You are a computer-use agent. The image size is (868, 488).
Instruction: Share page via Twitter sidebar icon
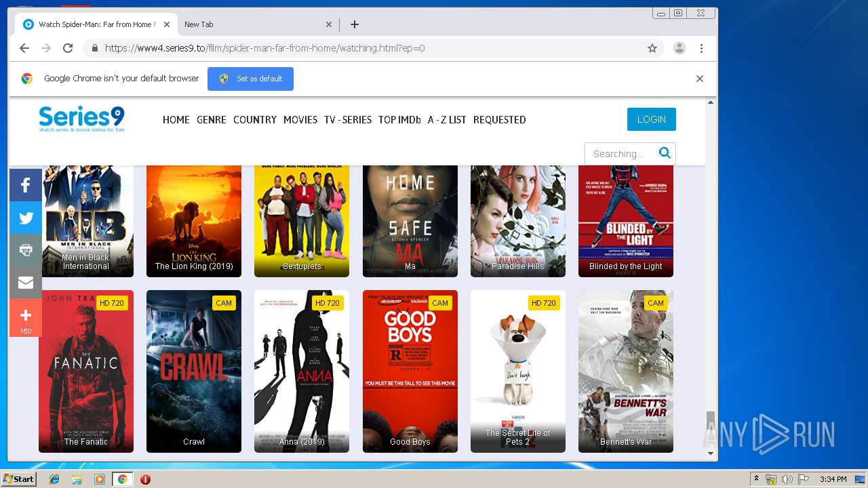tap(26, 218)
